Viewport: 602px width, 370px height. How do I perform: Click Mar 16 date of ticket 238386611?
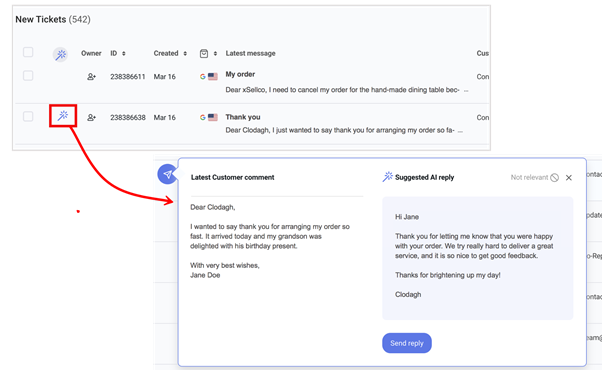tap(165, 77)
